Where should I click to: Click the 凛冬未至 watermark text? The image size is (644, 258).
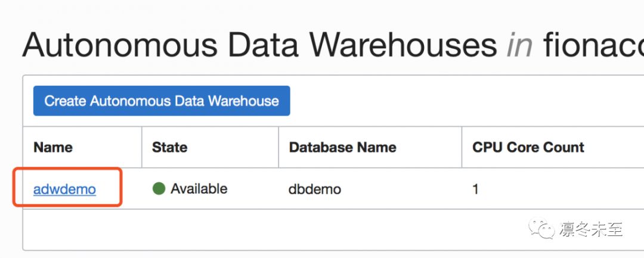[591, 229]
